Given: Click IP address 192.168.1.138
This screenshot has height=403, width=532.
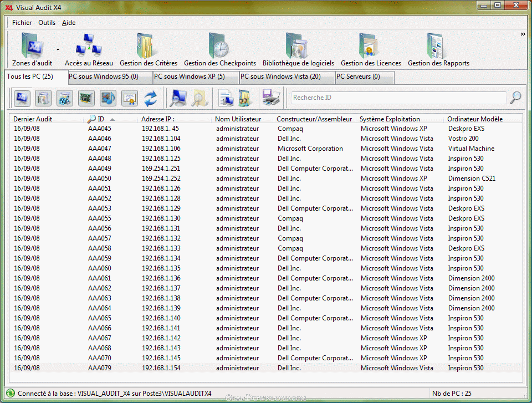Looking at the screenshot, I should pos(161,298).
